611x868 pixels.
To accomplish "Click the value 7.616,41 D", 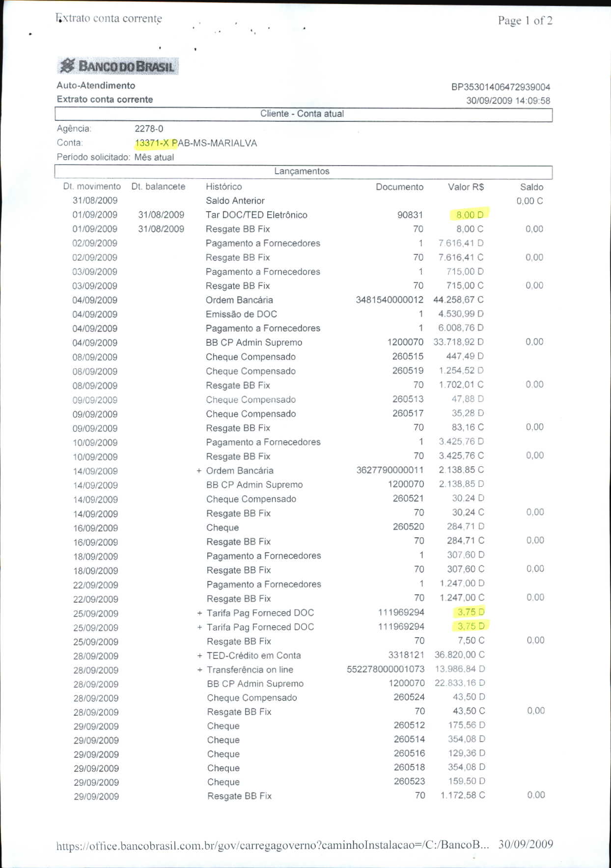I will (461, 243).
